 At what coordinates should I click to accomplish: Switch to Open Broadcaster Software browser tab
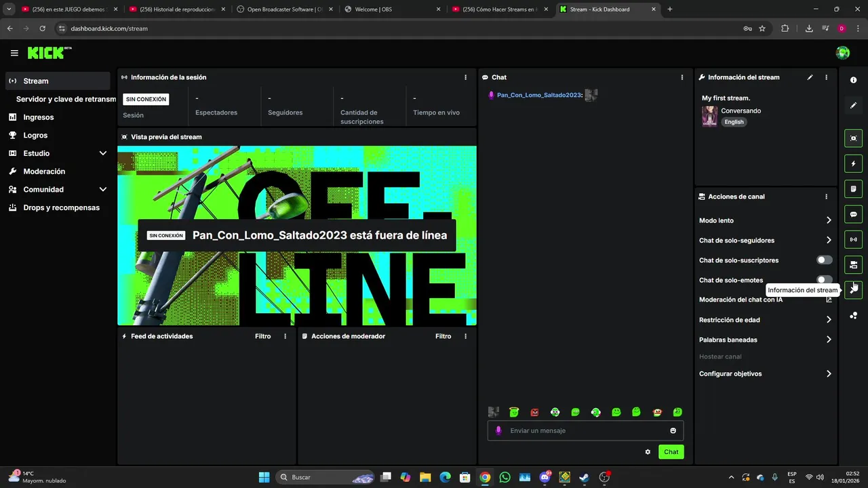pos(285,9)
